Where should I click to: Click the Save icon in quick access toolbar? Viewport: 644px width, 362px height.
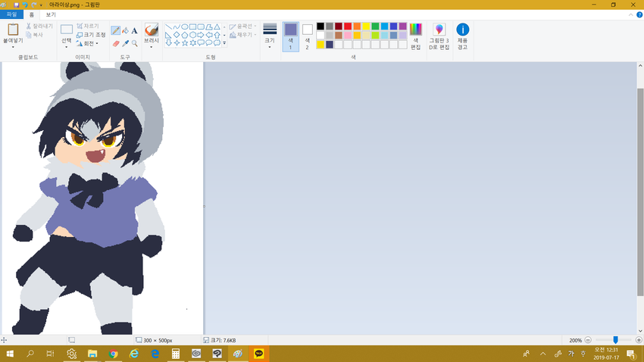pos(16,5)
